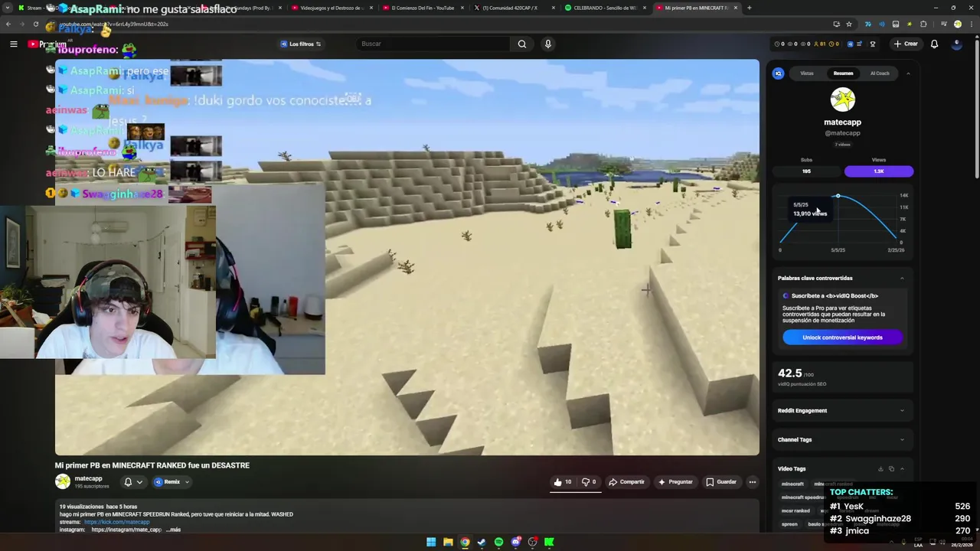
Task: Save video with the Guardar button
Action: tap(721, 482)
